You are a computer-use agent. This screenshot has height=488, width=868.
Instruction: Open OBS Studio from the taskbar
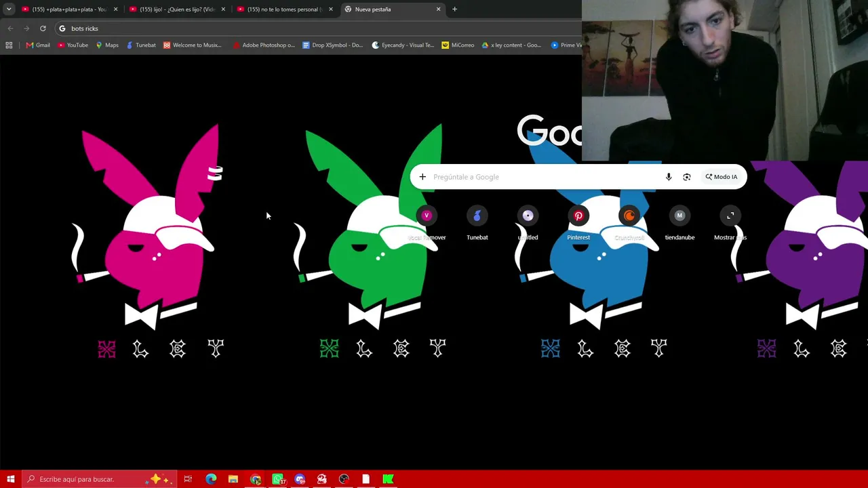pos(344,479)
